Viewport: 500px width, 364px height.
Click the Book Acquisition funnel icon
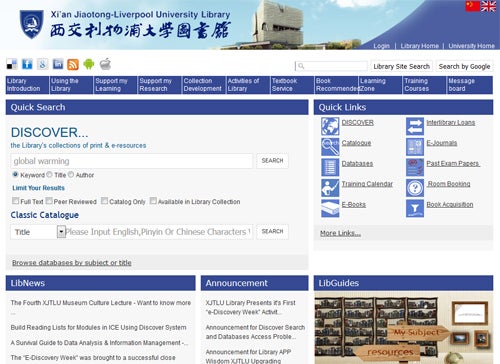(415, 208)
